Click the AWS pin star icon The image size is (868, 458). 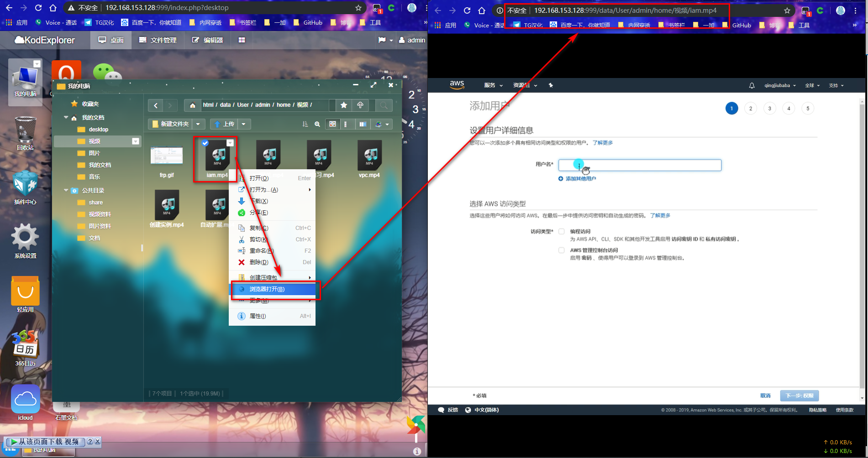[551, 85]
